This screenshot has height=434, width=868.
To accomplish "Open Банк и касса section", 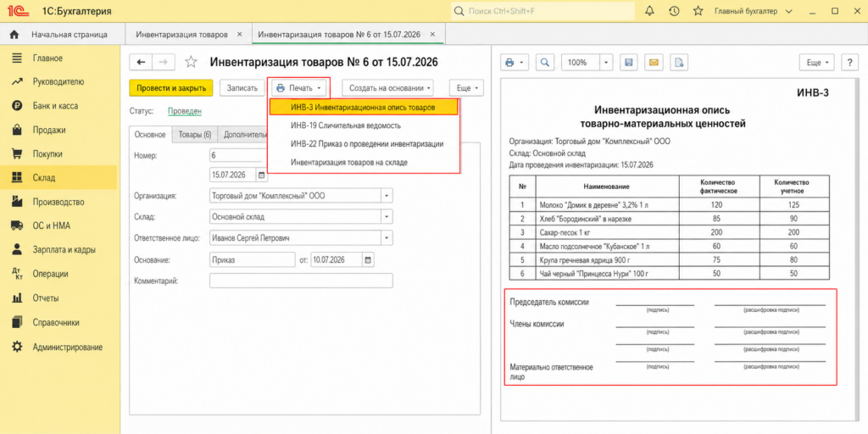I will (x=55, y=106).
